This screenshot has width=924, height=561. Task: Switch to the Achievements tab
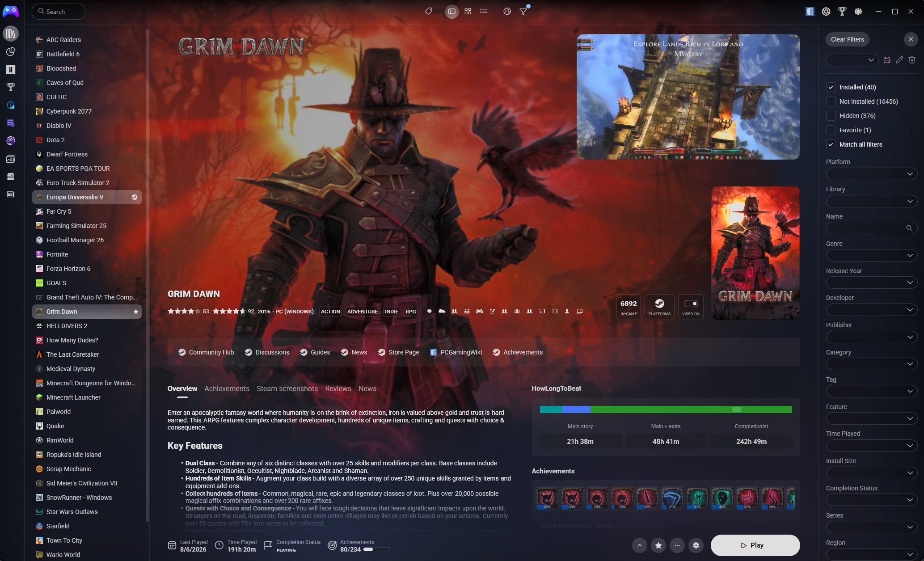coord(227,389)
